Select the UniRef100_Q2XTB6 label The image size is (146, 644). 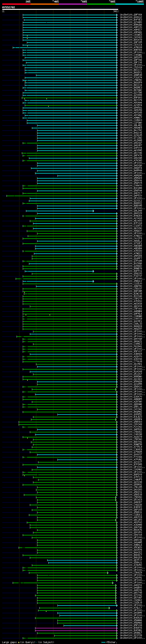pos(131,93)
